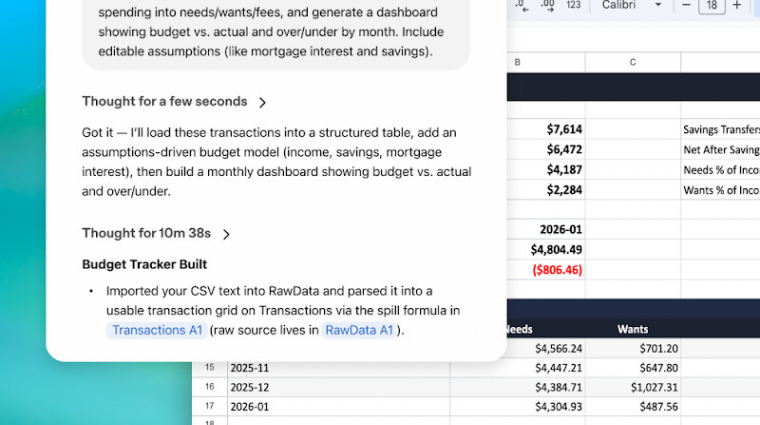Open the Transactions A1 cell link

click(157, 330)
